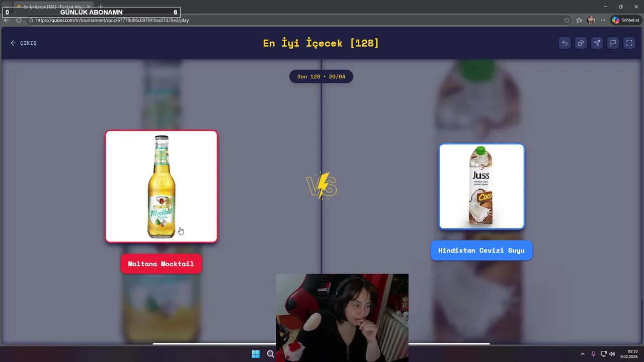
Task: View site information lock icon
Action: coord(31,20)
